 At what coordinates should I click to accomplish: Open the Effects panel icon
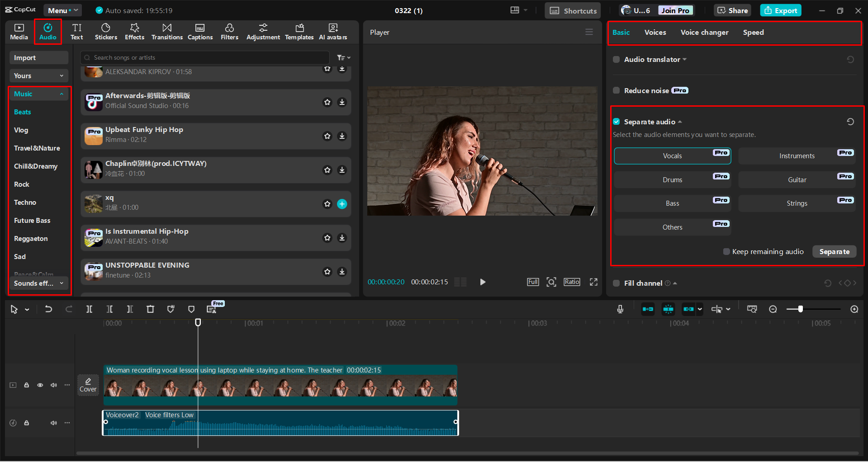(x=134, y=31)
